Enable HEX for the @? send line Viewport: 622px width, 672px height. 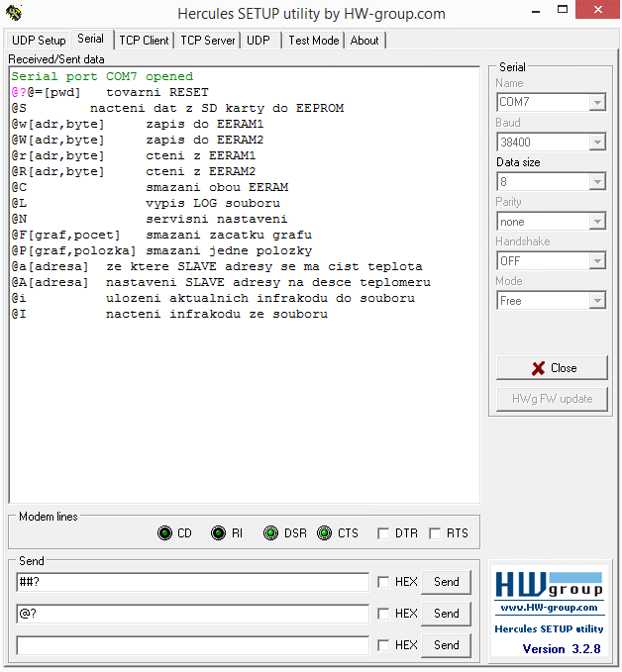[383, 614]
